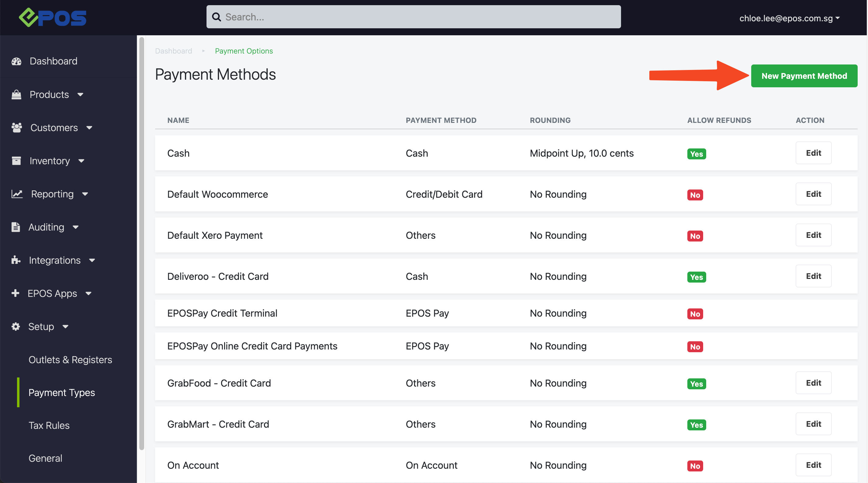Screen dimensions: 868x483
Task: Open the Payment Options breadcrumb link
Action: 244,51
